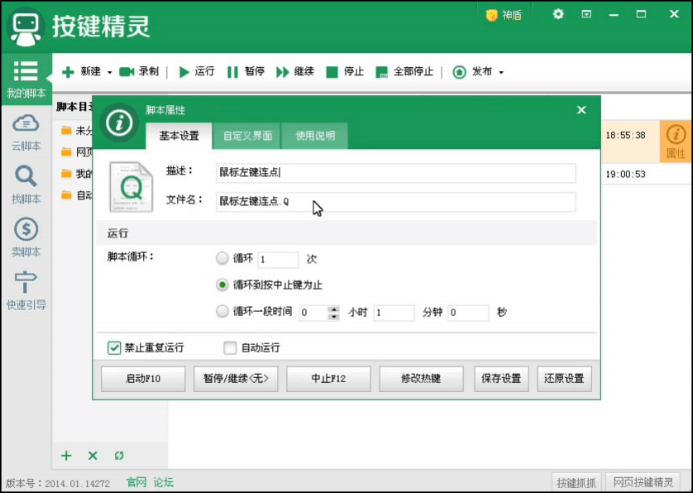Viewport: 693px width, 493px height.
Task: Click the hours spinner input field
Action: pos(314,313)
